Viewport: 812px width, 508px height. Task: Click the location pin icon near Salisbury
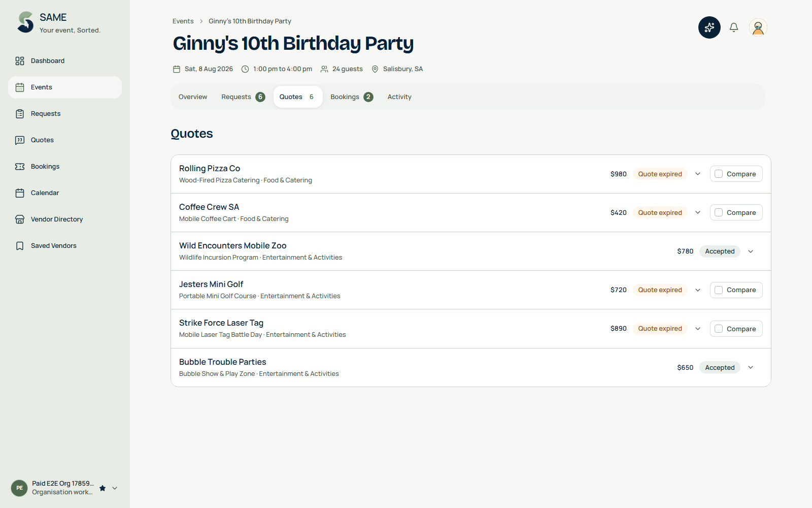pyautogui.click(x=375, y=69)
